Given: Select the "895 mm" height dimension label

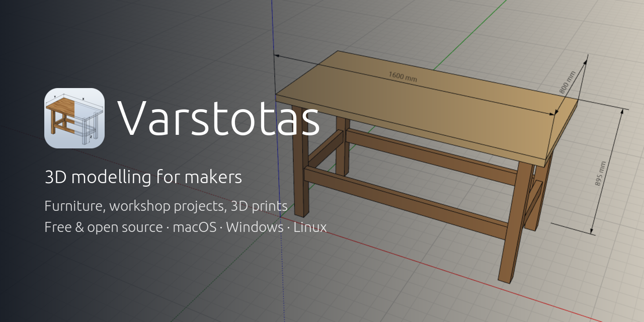Looking at the screenshot, I should click(x=601, y=174).
